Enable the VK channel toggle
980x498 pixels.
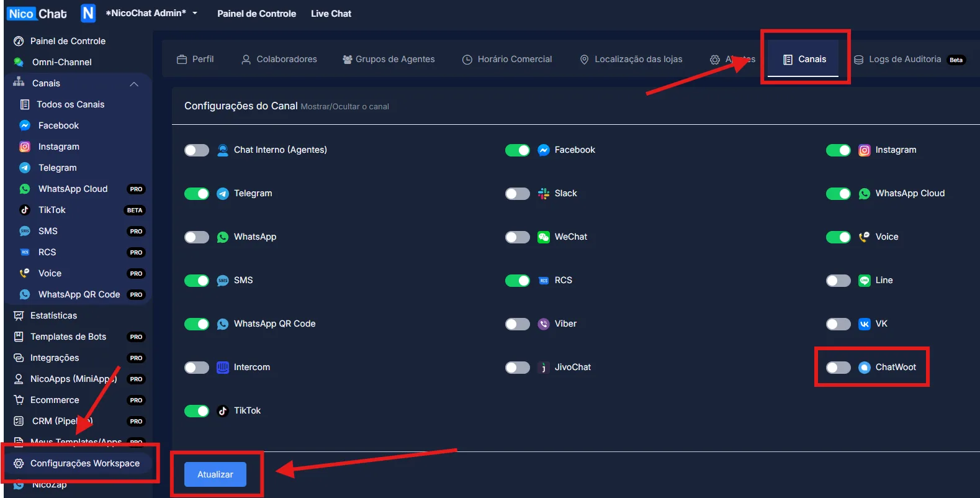click(x=838, y=324)
